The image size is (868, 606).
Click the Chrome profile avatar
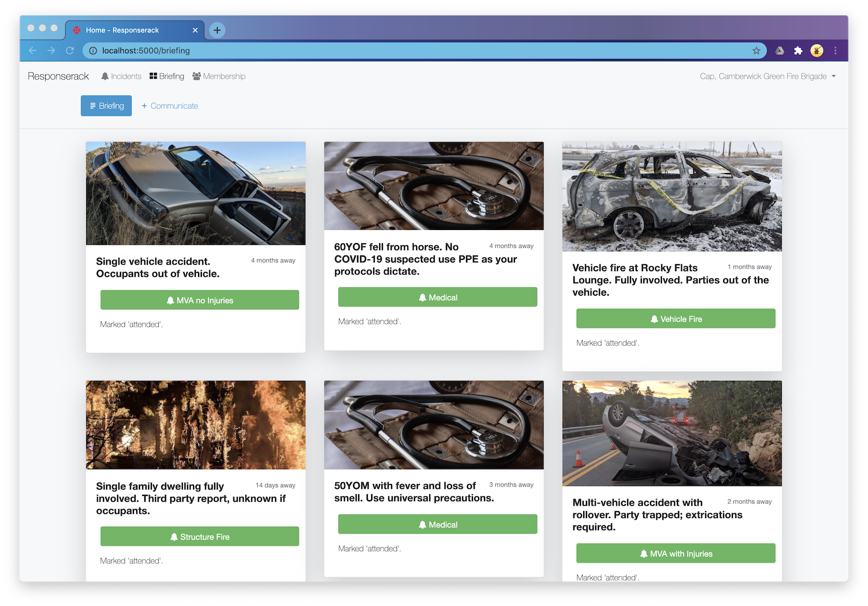coord(816,50)
